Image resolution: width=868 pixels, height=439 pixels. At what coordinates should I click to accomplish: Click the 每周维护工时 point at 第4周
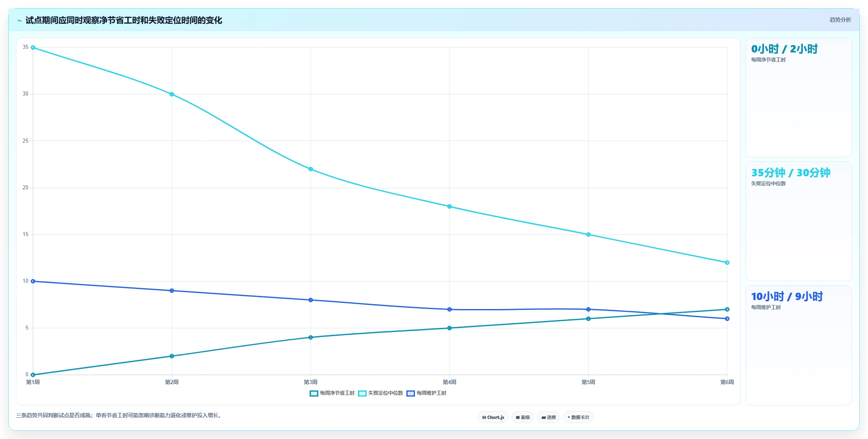449,309
